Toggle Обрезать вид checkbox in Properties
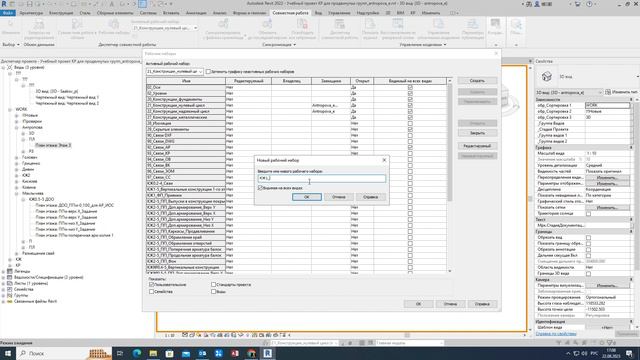 588,238
